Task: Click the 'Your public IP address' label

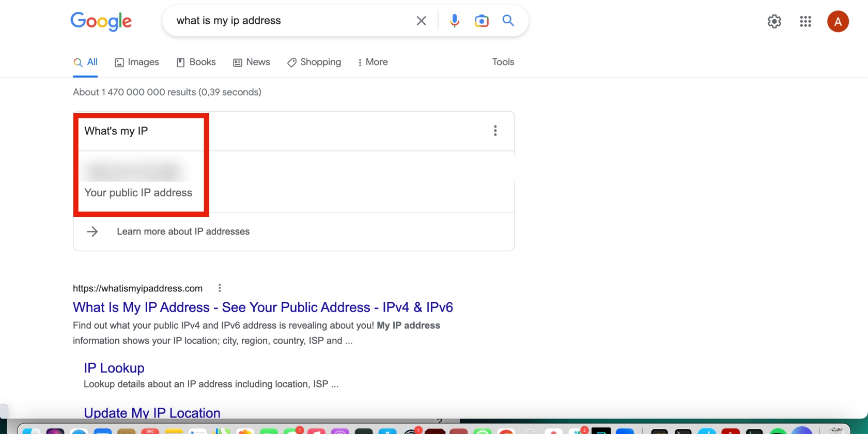Action: (x=138, y=193)
